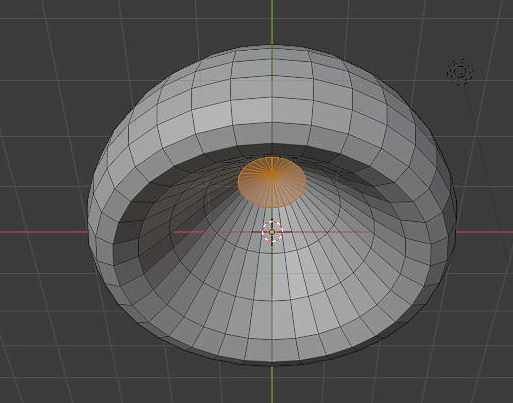Click the center vertex of the orange fan
The image size is (513, 403).
pos(272,173)
